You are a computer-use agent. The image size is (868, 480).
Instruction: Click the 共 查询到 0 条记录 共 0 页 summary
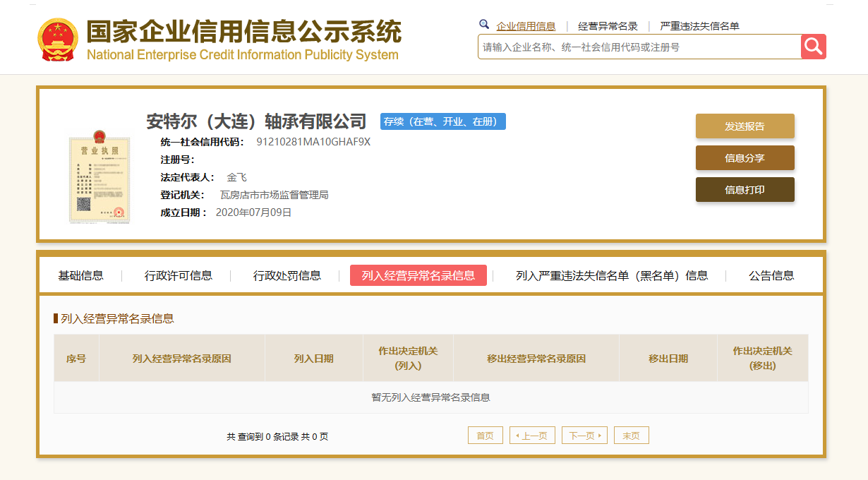point(277,437)
